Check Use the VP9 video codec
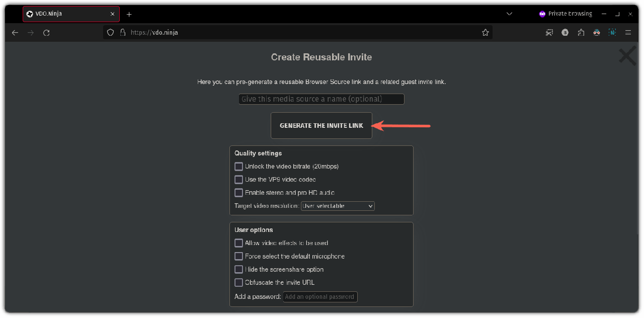644x318 pixels. coord(238,180)
